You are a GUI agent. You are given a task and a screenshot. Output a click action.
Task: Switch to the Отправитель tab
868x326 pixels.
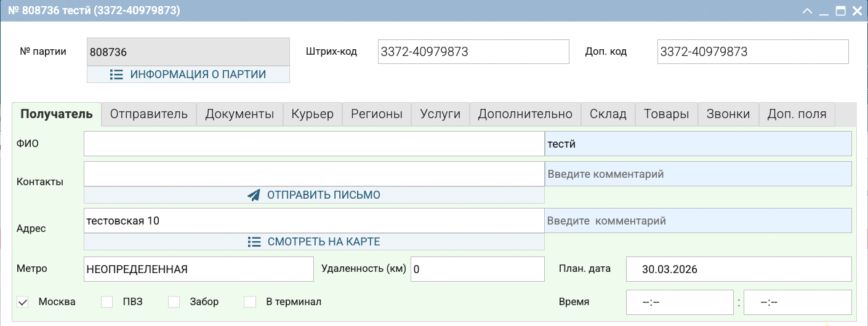(x=148, y=114)
